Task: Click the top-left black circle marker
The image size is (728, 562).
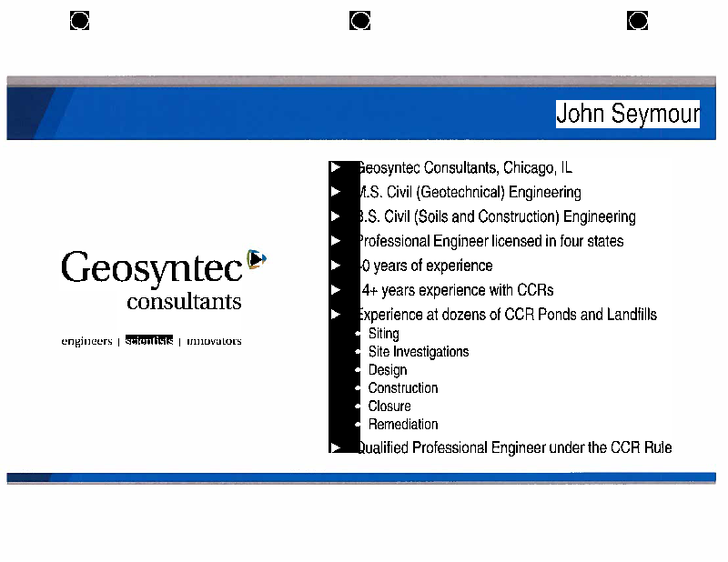Action: tap(80, 21)
